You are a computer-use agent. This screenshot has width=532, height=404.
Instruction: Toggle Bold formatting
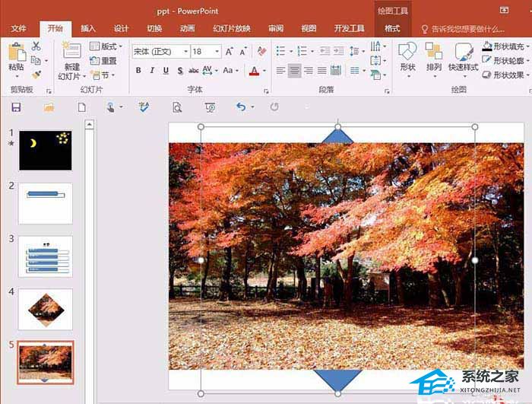click(x=138, y=71)
